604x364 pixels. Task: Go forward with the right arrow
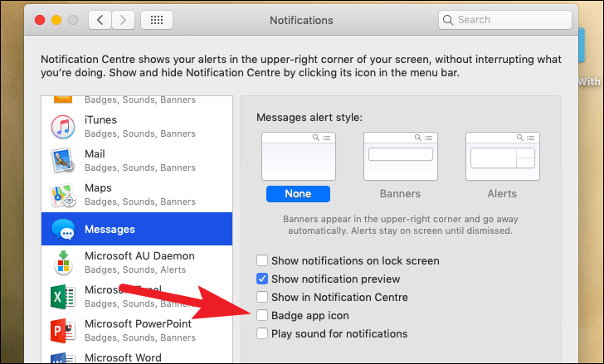point(124,20)
